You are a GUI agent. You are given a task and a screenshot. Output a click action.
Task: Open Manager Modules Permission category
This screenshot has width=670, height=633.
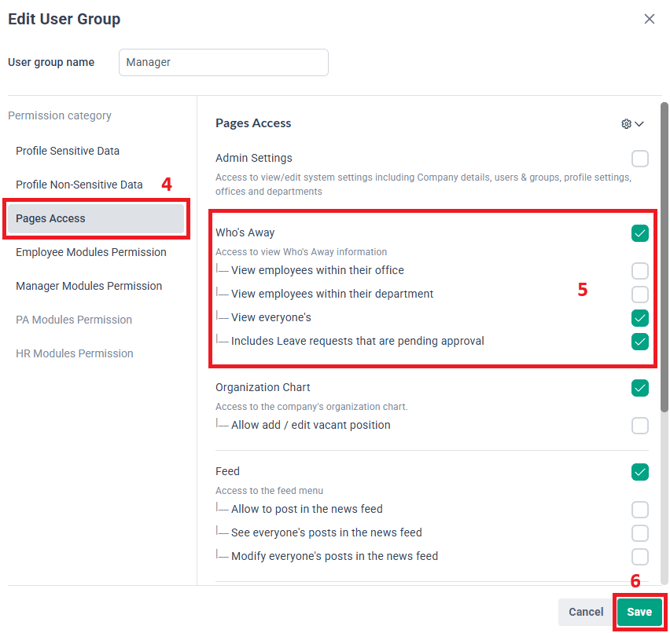tap(88, 287)
